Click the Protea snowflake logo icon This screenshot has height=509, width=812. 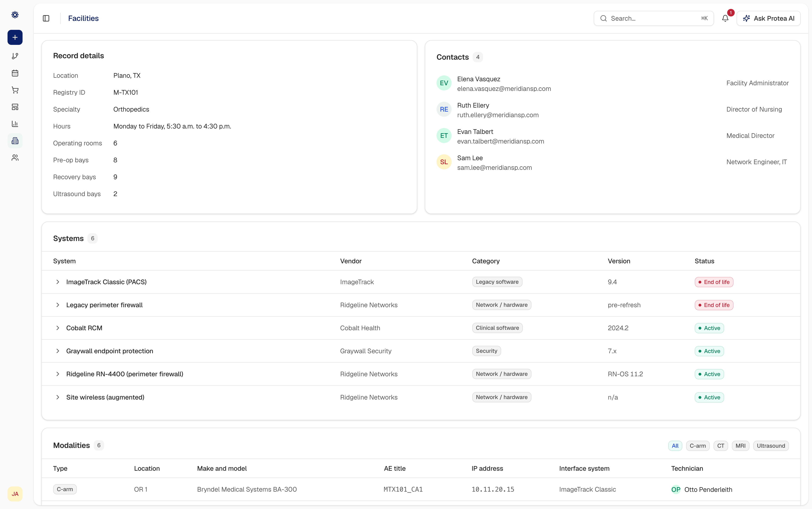click(x=15, y=15)
